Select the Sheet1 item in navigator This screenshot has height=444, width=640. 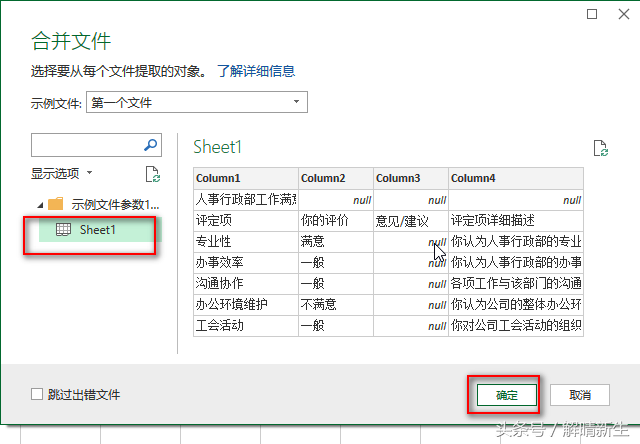[100, 230]
